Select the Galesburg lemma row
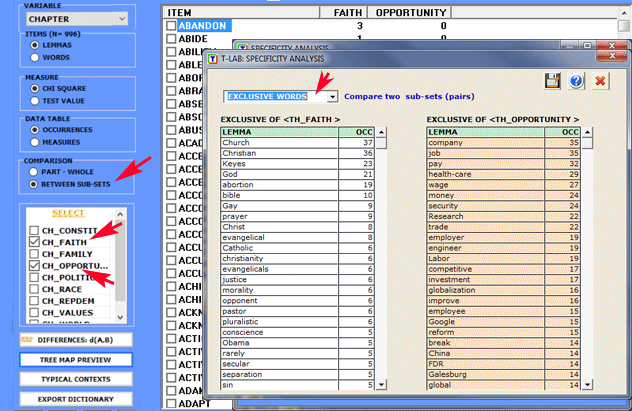 pos(503,374)
